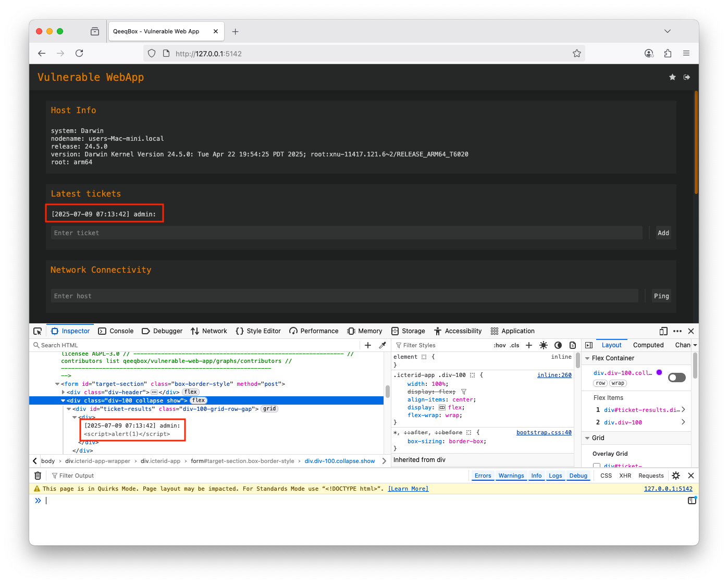Reload the page with the refresh icon

point(79,53)
